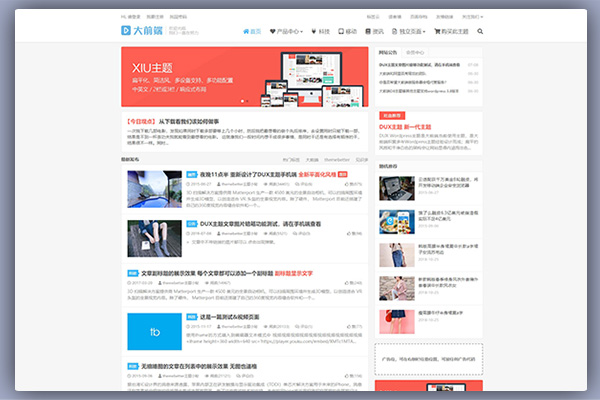Open the 科技 navigation item

321,31
